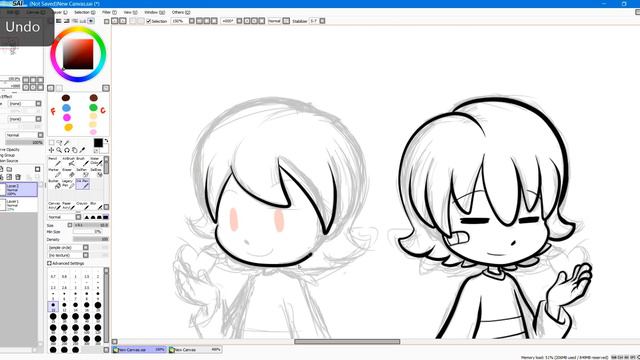640x360 pixels.
Task: Select the Hand pan tool
Action: (75, 150)
